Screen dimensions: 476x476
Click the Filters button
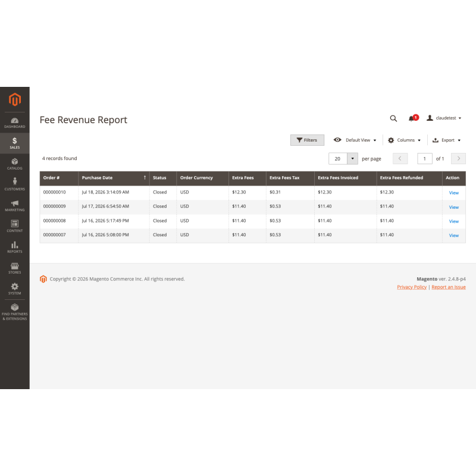(x=307, y=140)
